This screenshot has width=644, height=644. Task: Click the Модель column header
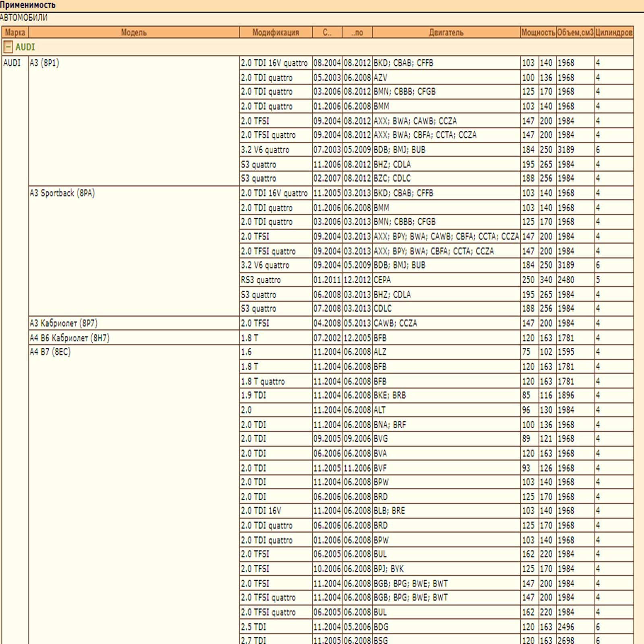pyautogui.click(x=134, y=32)
